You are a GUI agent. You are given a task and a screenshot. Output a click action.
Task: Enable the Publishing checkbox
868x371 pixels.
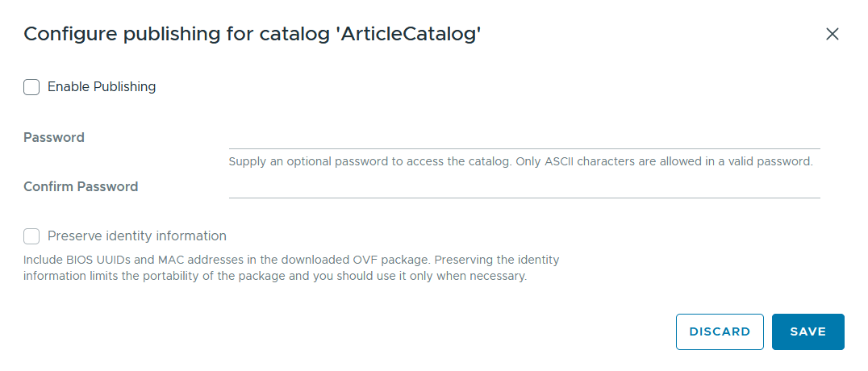point(31,87)
